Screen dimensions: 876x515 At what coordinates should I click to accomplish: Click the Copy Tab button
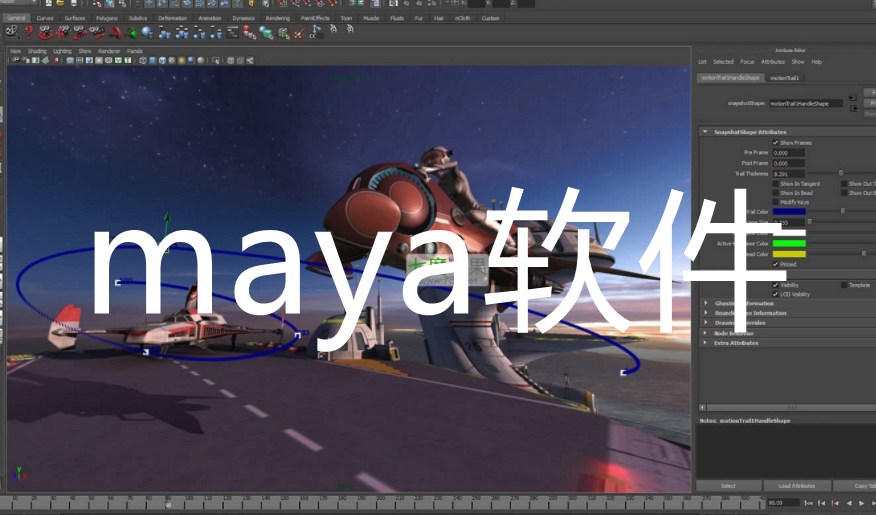(x=855, y=486)
